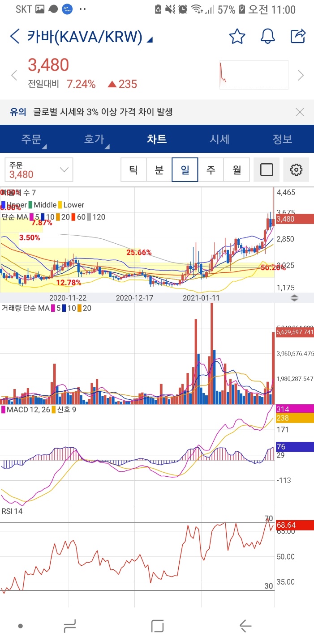Tap the 7.24% change percentage
This screenshot has height=644, width=314.
(81, 84)
